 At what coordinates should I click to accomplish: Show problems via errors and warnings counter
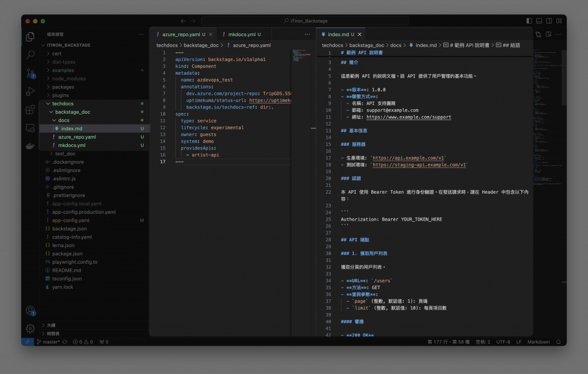click(x=83, y=342)
